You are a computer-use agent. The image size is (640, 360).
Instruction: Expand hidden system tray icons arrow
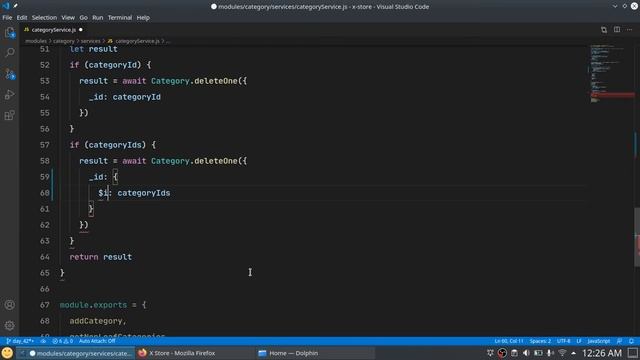point(573,353)
